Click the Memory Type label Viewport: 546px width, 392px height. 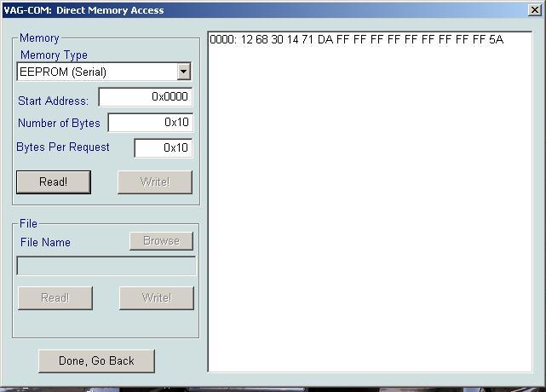click(x=54, y=55)
